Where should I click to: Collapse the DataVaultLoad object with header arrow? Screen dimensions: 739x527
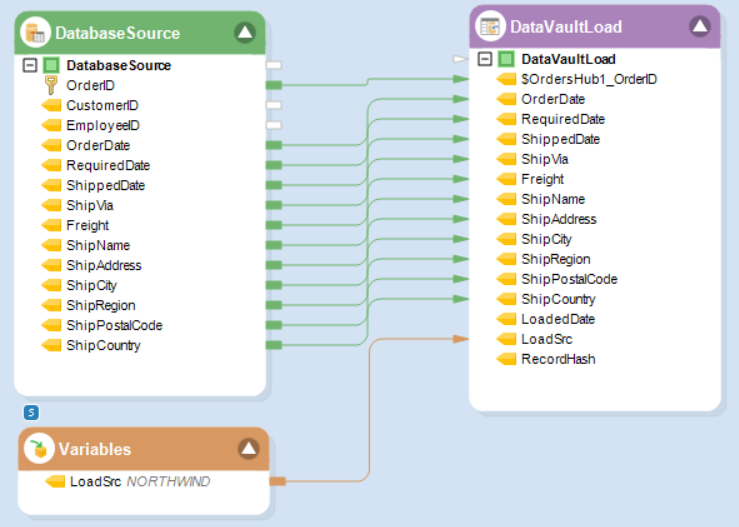click(699, 26)
